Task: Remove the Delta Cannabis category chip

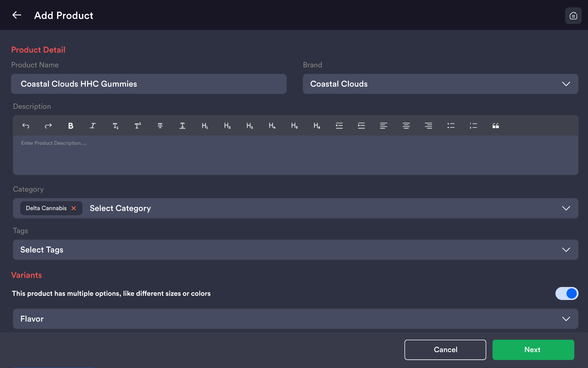Action: (74, 208)
